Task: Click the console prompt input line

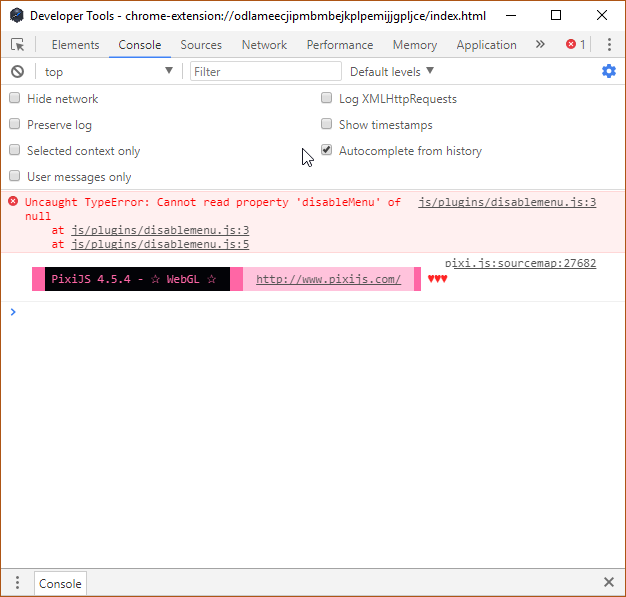Action: [x=319, y=312]
